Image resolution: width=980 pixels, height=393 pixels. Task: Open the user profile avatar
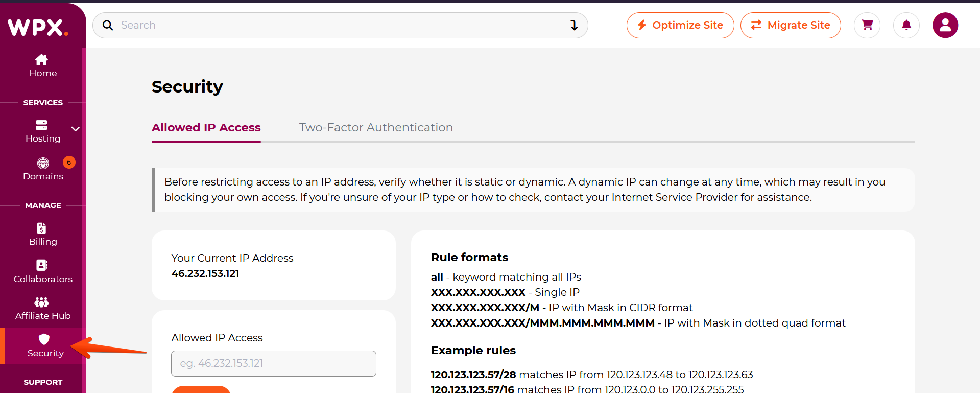945,25
